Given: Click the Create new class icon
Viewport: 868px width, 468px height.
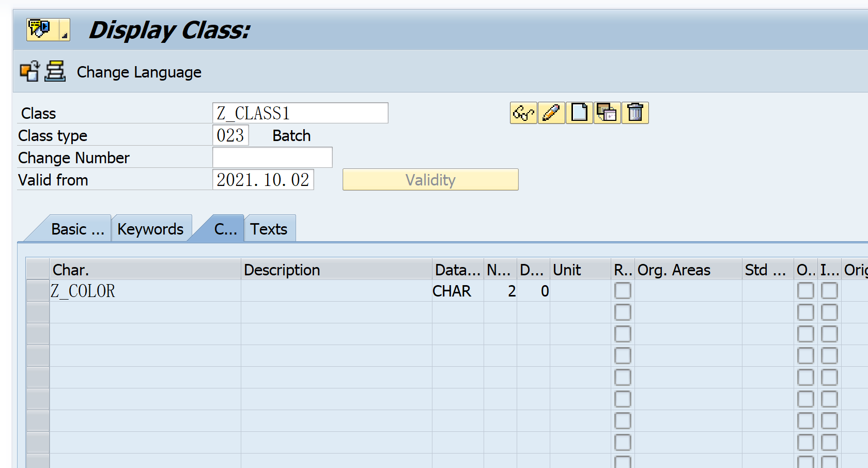Looking at the screenshot, I should coord(579,113).
